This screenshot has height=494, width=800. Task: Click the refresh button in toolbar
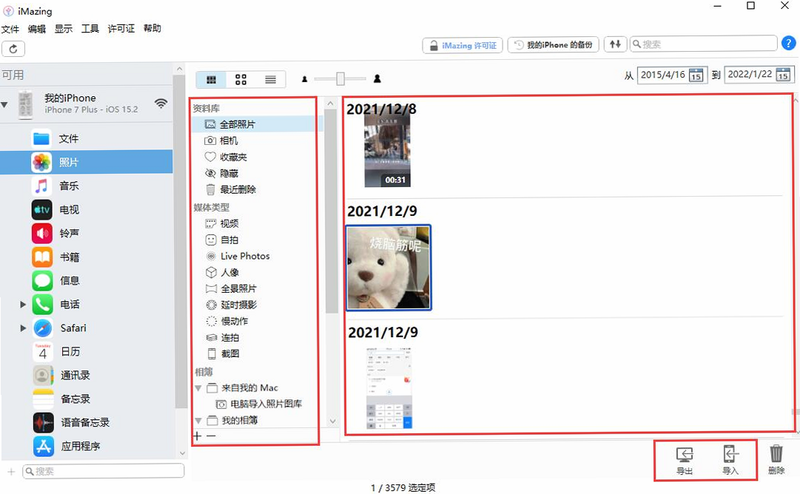pos(13,48)
